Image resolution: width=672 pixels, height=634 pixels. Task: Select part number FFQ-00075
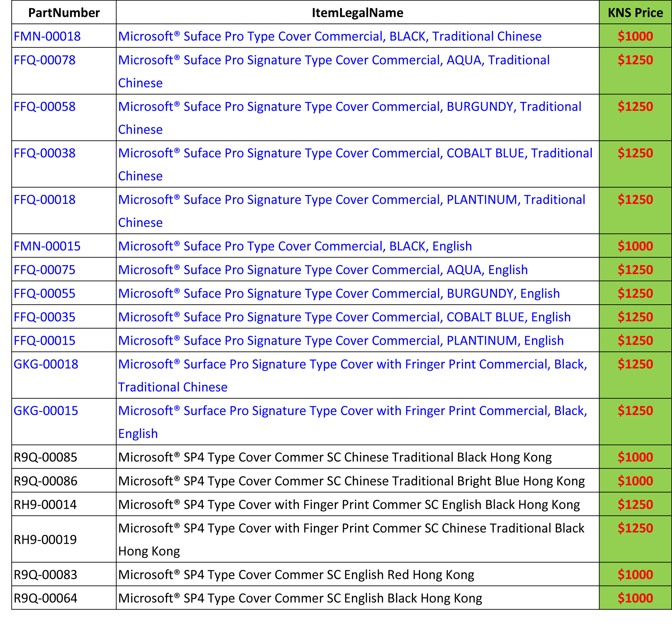tap(45, 270)
